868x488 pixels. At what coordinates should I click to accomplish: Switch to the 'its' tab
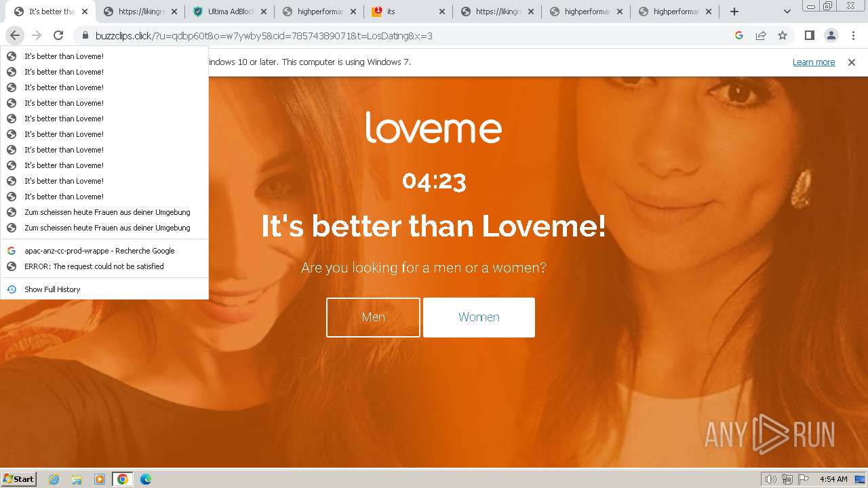408,12
